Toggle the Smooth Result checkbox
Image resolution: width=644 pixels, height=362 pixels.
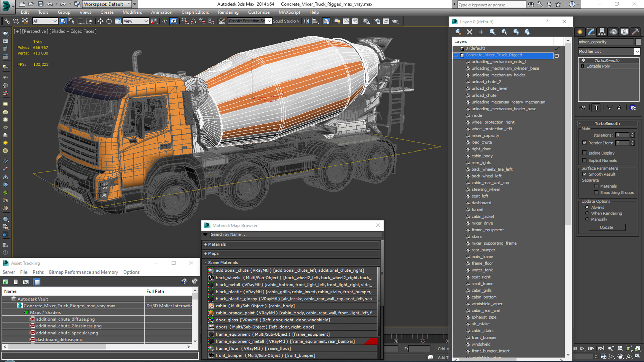coord(585,174)
